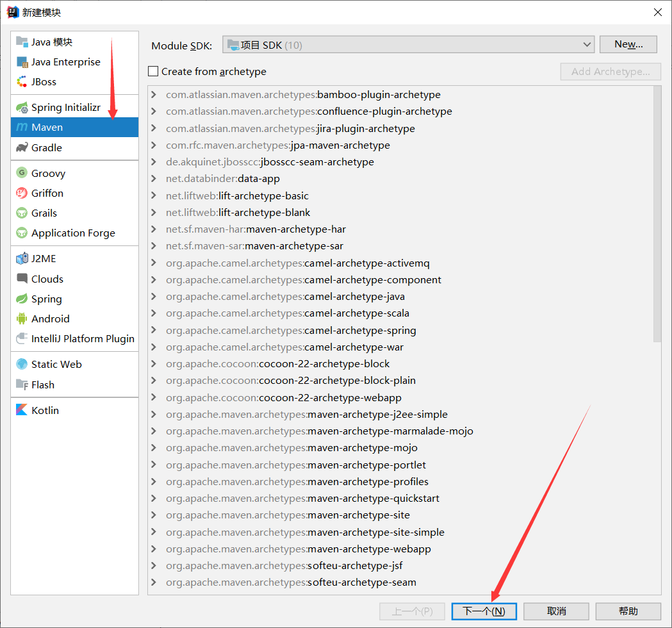Image resolution: width=672 pixels, height=628 pixels.
Task: Select the Grails icon
Action: click(x=22, y=213)
